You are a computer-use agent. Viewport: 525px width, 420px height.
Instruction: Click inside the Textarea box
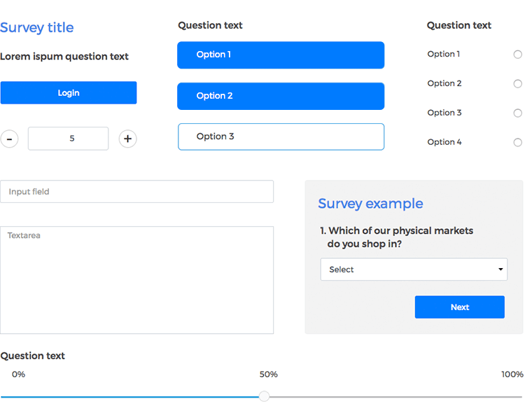(x=137, y=280)
